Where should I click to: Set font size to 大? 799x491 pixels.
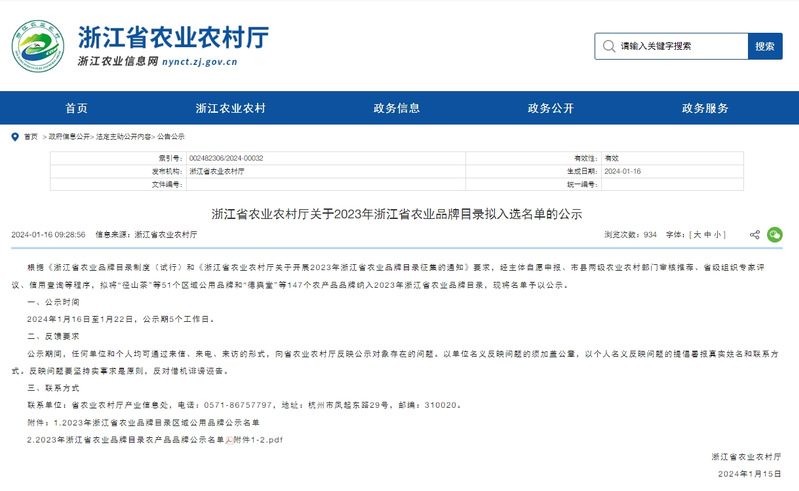(x=697, y=235)
